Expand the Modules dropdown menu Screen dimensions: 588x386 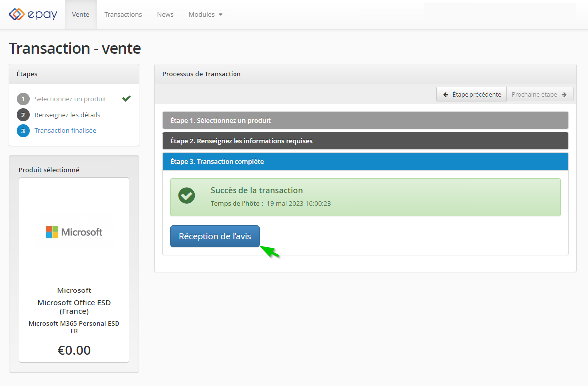pos(206,14)
